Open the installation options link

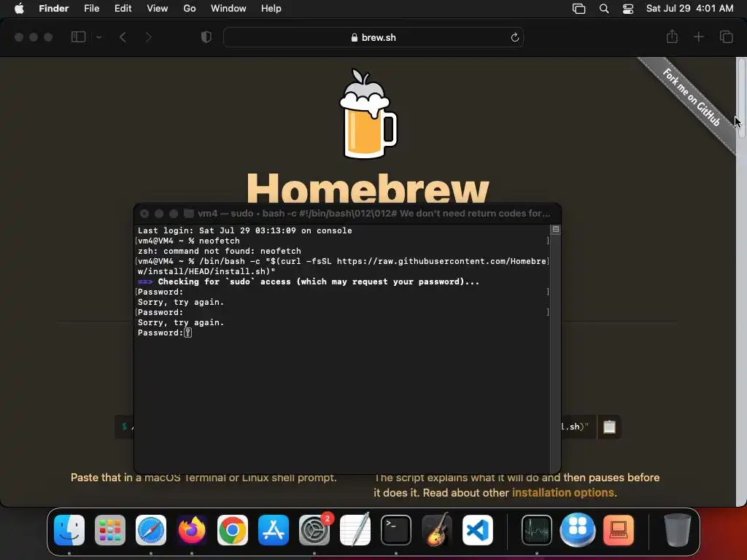click(563, 492)
